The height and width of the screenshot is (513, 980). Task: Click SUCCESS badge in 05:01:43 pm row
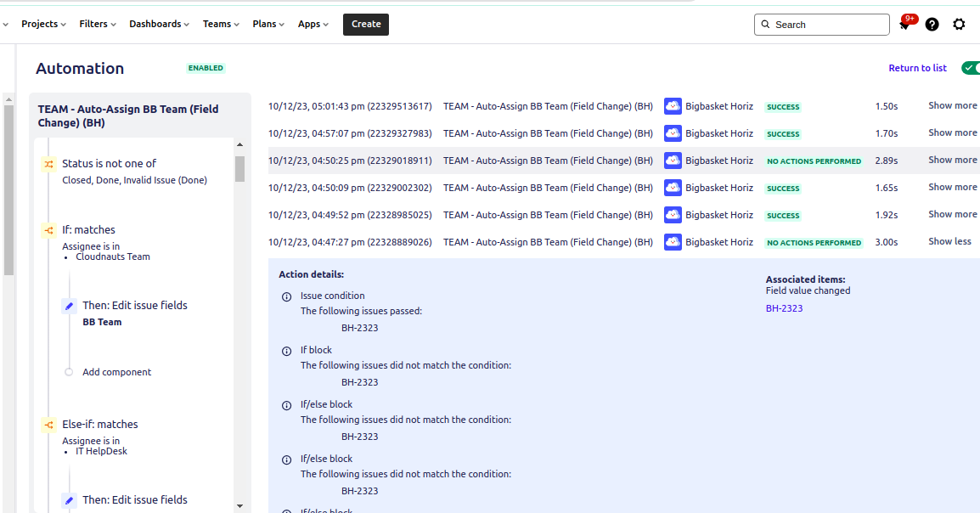pyautogui.click(x=783, y=107)
